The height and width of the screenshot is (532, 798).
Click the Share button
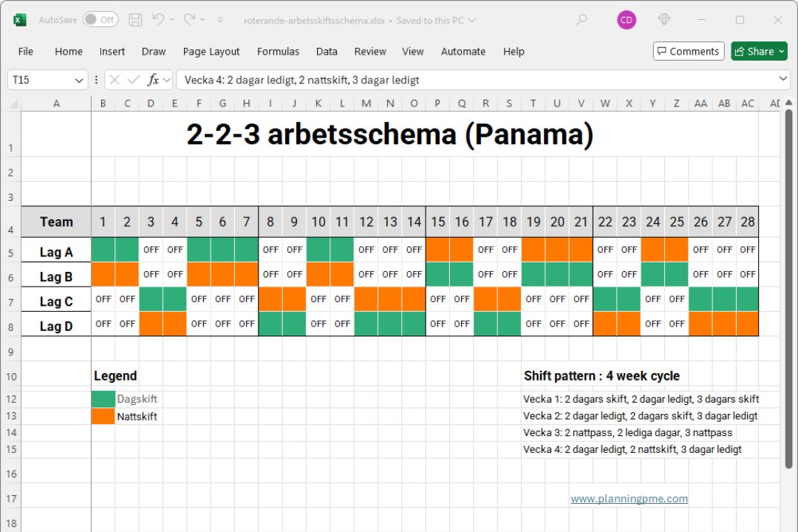click(759, 51)
